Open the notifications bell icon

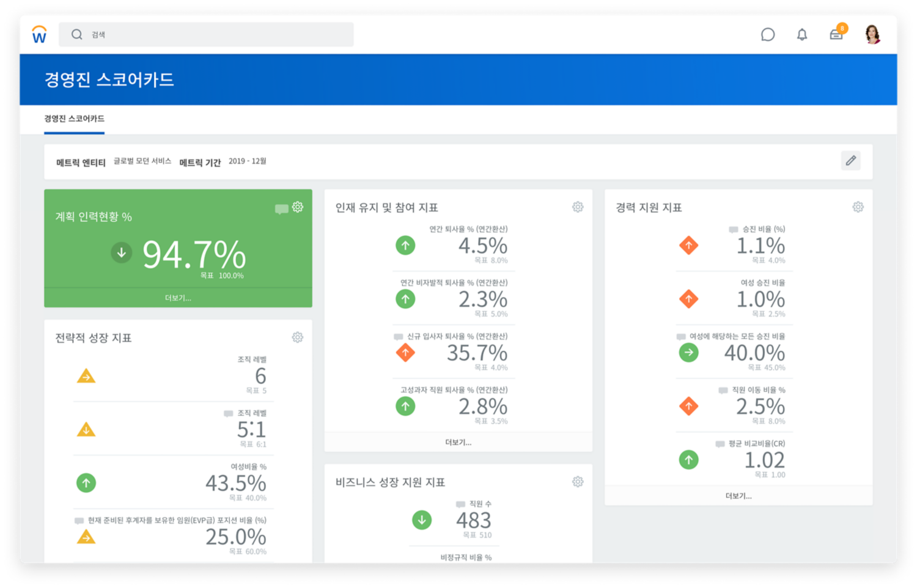[802, 35]
